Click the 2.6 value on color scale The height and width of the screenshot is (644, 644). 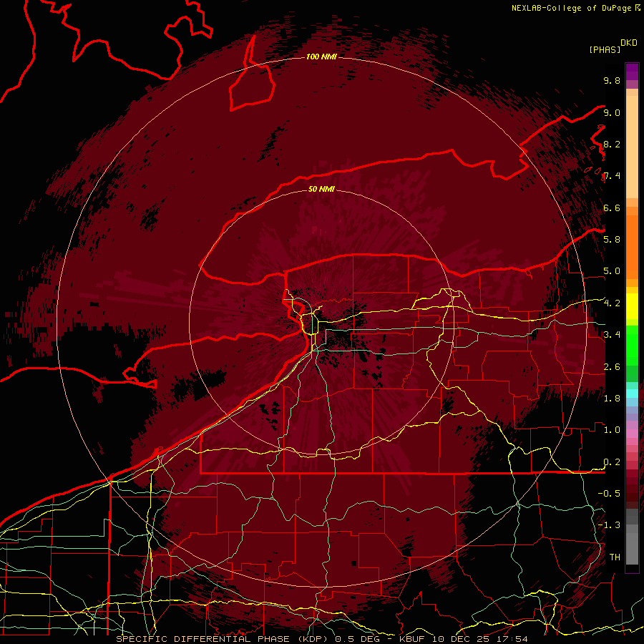(612, 366)
